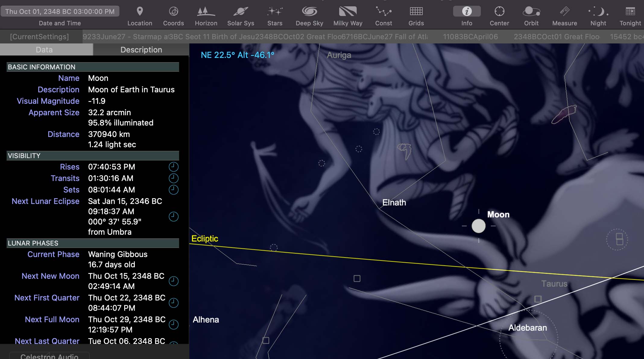Click the Visual Magnitude value -11.9
Viewport: 644px width, 359px height.
pyautogui.click(x=97, y=101)
